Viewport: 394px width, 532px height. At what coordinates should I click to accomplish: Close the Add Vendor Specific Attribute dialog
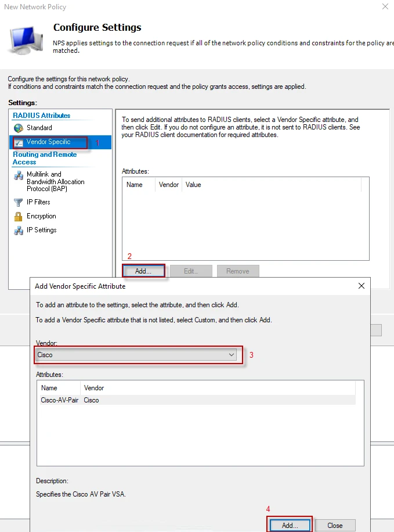[362, 286]
